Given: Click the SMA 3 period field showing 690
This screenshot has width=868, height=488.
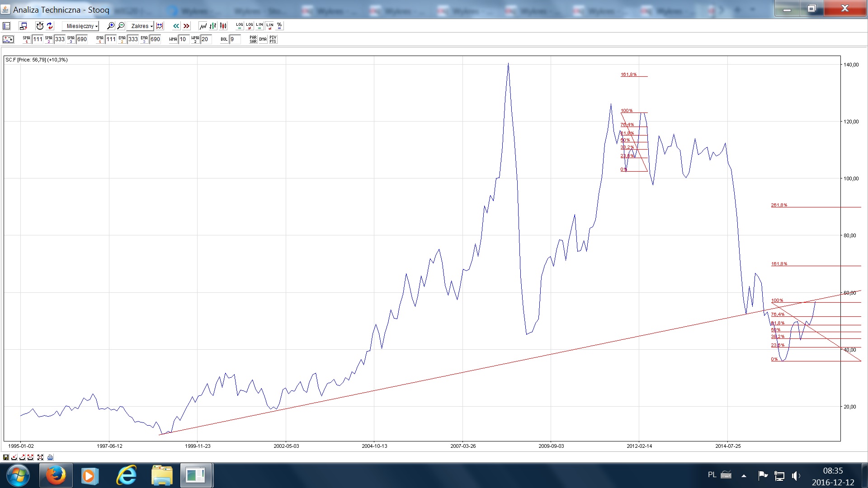Looking at the screenshot, I should (82, 40).
